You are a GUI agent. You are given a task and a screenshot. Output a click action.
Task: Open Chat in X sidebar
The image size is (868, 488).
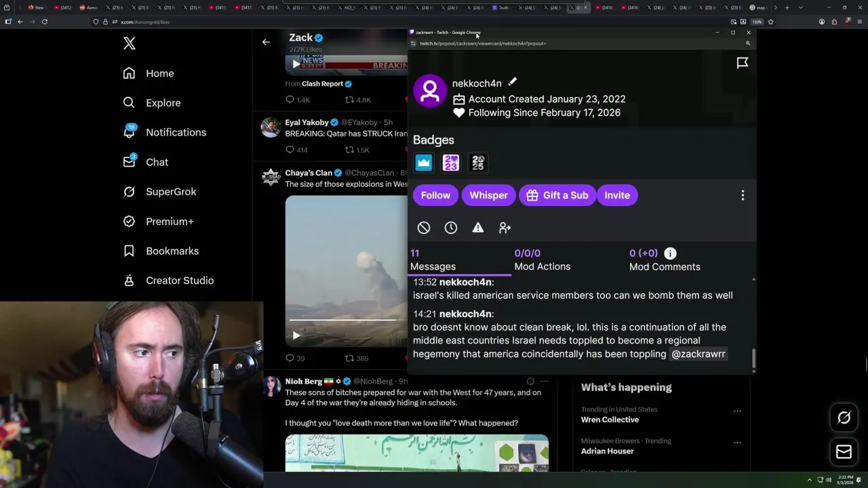tap(157, 162)
